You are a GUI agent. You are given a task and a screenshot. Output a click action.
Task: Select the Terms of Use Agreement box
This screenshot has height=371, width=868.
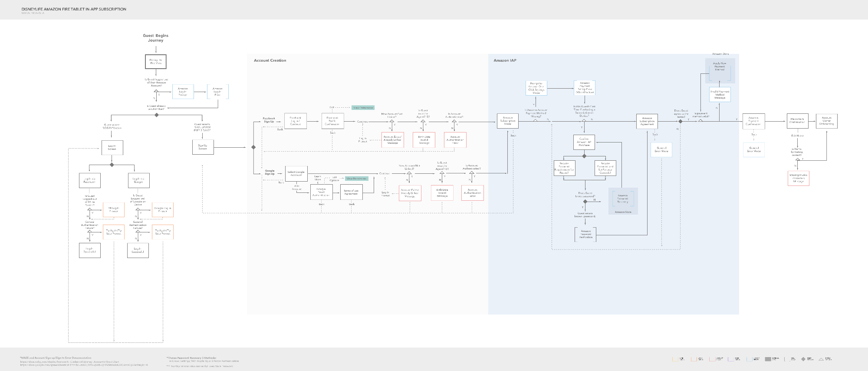pyautogui.click(x=352, y=192)
